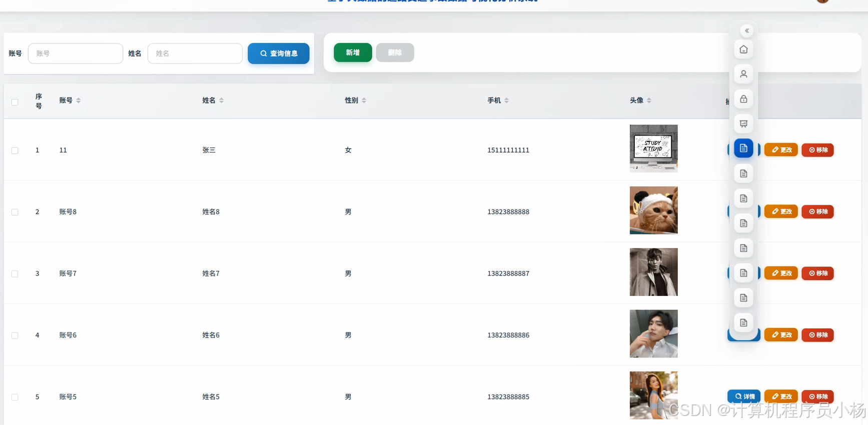Open the home icon in floating sidebar
This screenshot has width=868, height=425.
(743, 49)
